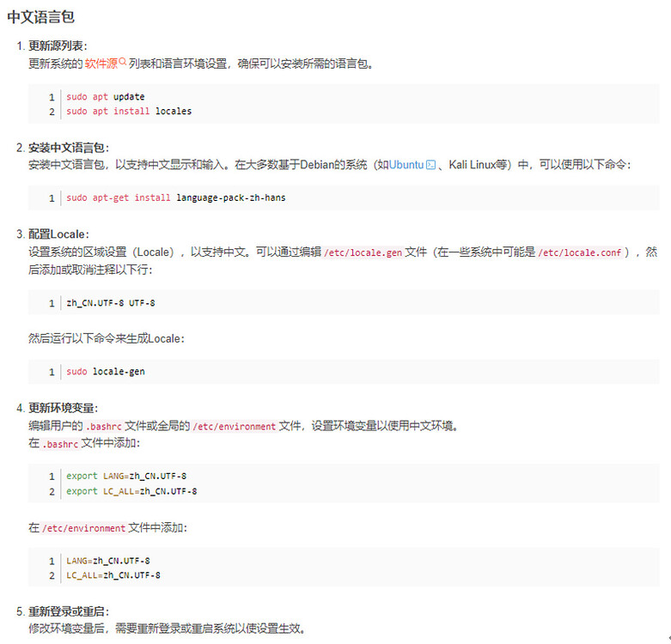
Task: Click the 中文语言包 heading
Action: [40, 16]
